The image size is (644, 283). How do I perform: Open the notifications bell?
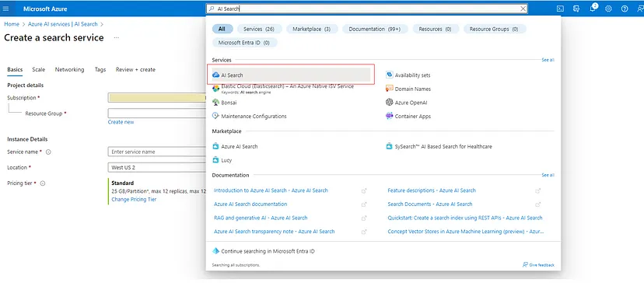click(593, 9)
